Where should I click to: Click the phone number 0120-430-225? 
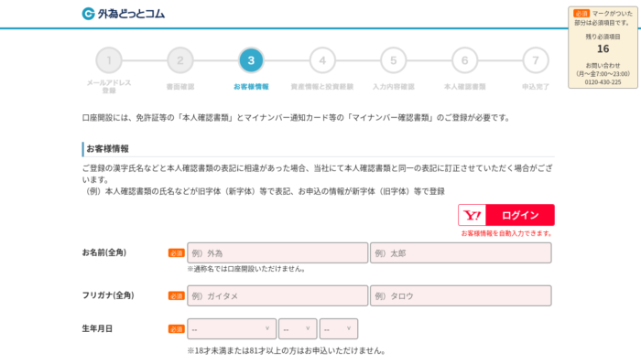[603, 82]
